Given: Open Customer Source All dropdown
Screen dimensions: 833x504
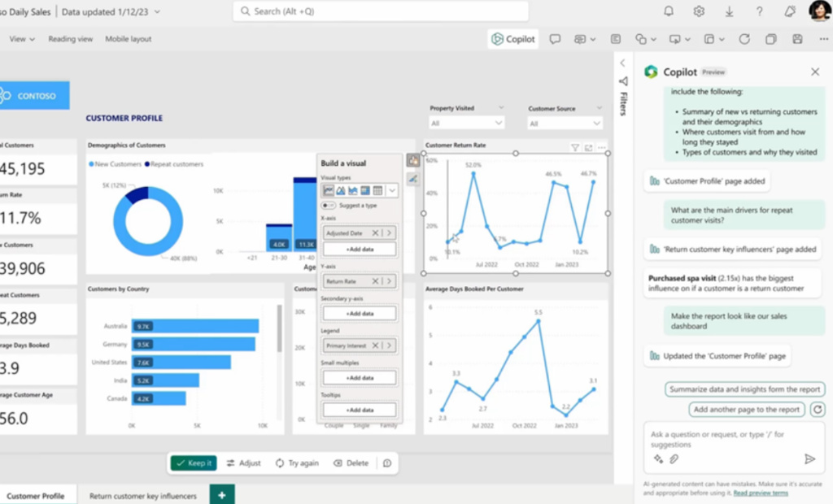Looking at the screenshot, I should 565,124.
